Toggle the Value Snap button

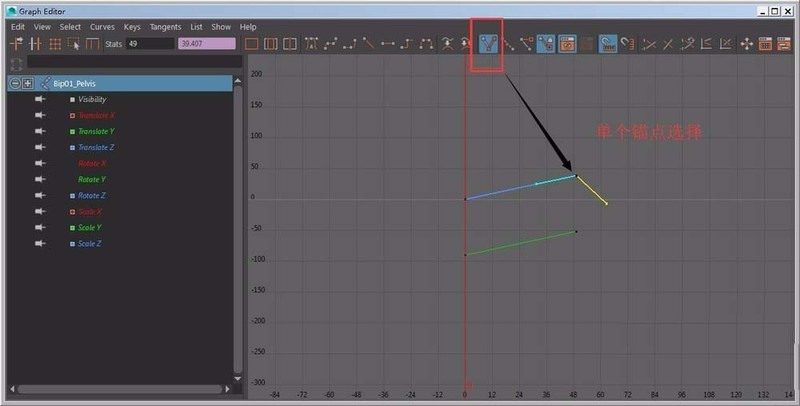point(628,44)
